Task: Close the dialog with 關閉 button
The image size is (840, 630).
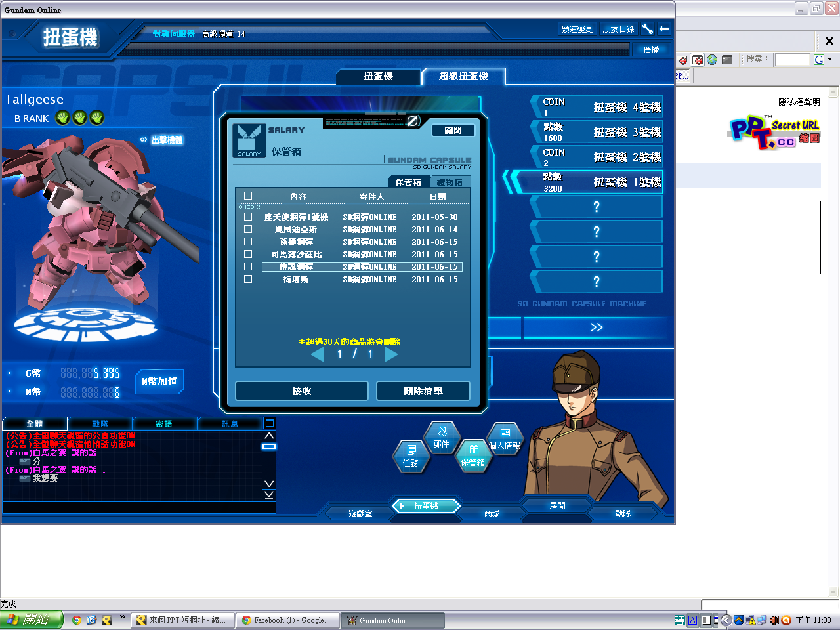Action: tap(453, 131)
